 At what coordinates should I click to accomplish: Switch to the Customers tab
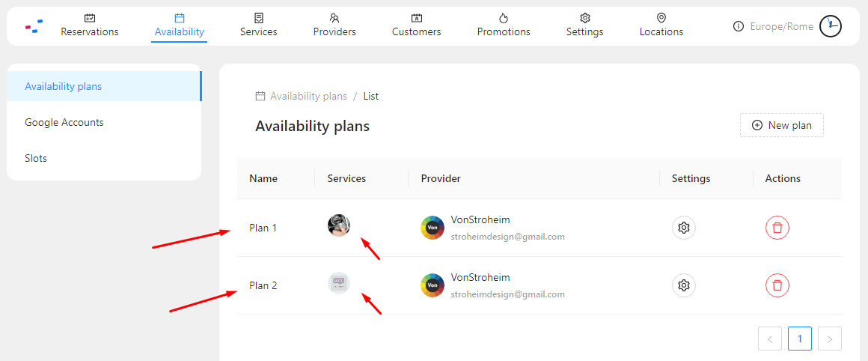(416, 25)
